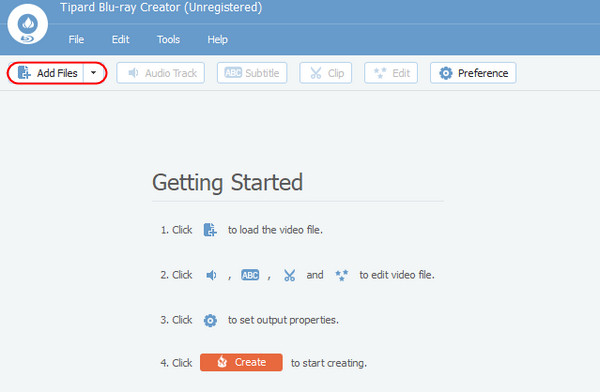Viewport: 600px width, 392px height.
Task: Open the Tools menu
Action: pyautogui.click(x=168, y=39)
